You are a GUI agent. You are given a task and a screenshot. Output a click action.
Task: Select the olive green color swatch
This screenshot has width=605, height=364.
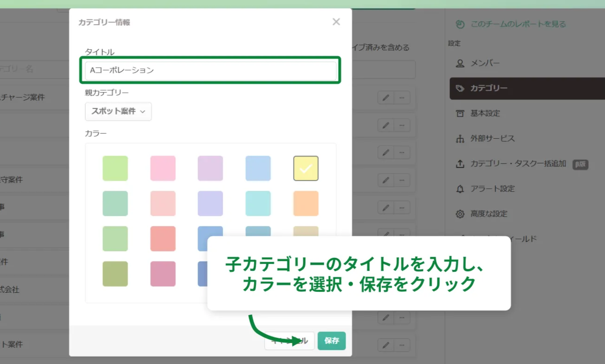[x=115, y=274]
